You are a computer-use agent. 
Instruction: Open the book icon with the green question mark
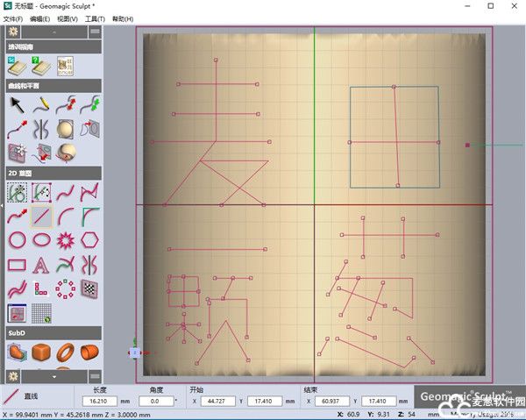coord(41,66)
